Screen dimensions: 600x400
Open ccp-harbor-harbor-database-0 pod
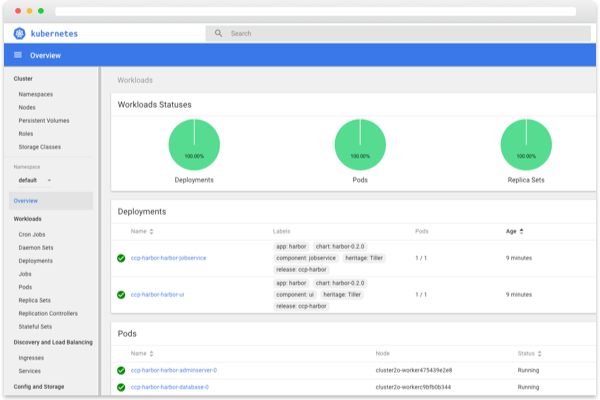170,387
